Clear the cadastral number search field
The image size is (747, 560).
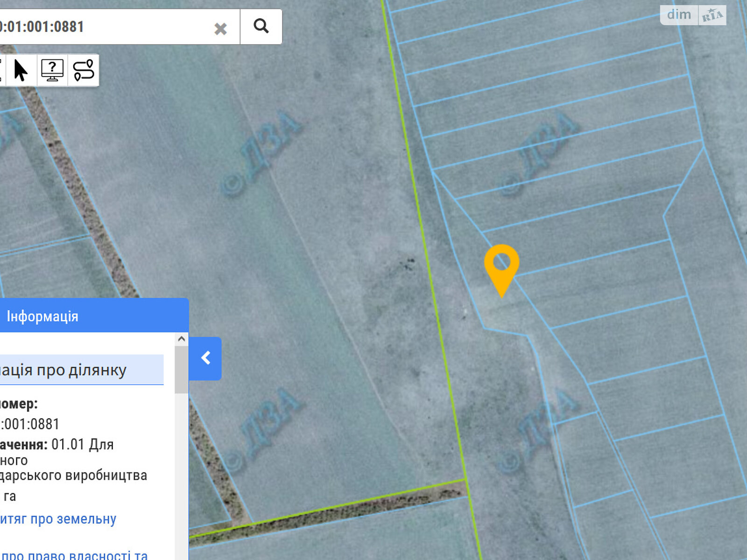coord(220,28)
